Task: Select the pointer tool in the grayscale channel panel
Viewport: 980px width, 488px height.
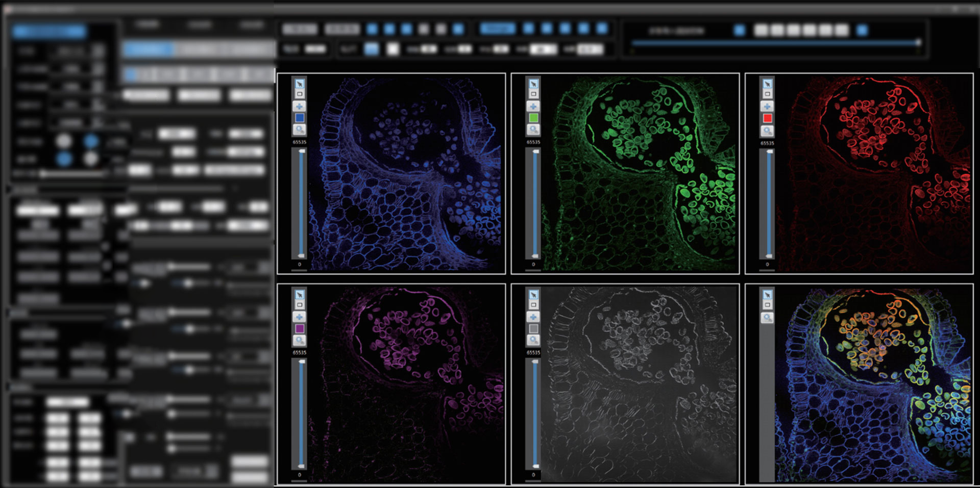Action: click(533, 294)
